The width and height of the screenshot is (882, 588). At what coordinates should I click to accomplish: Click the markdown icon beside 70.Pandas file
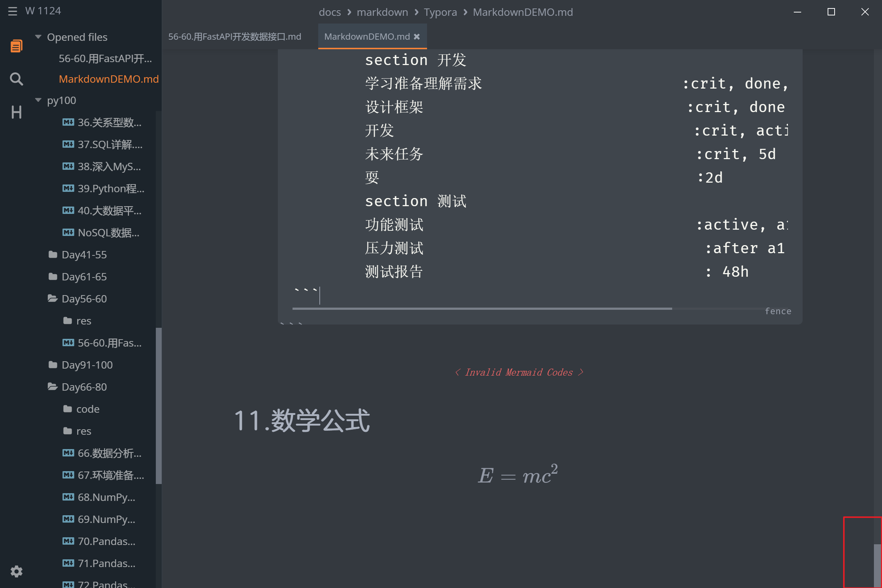(68, 541)
